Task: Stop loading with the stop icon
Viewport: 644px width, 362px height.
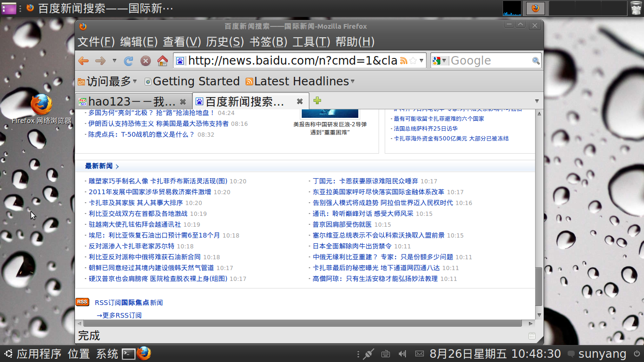Action: [x=146, y=61]
